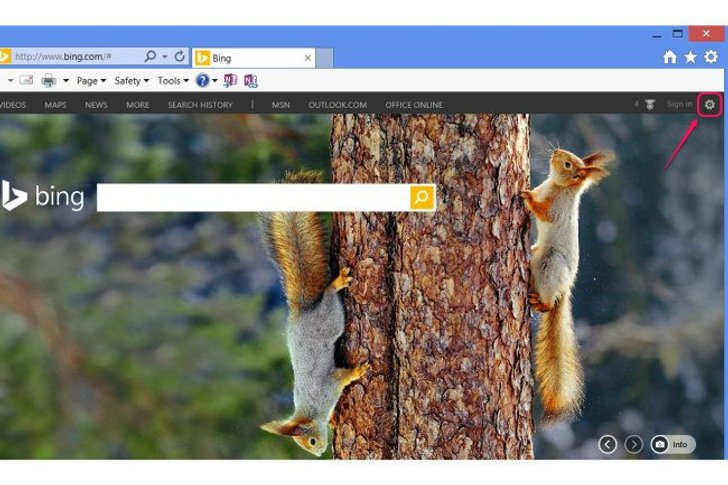This screenshot has width=728, height=485.
Task: Show next background image arrow
Action: tap(634, 444)
